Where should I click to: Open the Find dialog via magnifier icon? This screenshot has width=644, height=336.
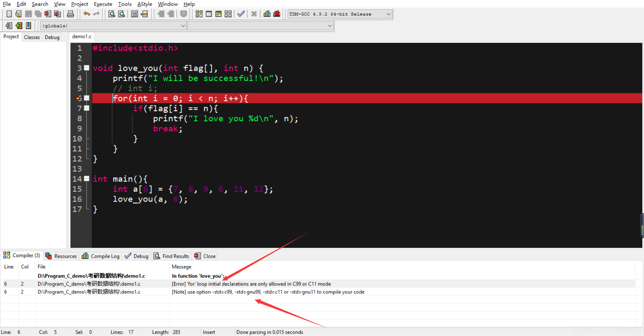(111, 14)
